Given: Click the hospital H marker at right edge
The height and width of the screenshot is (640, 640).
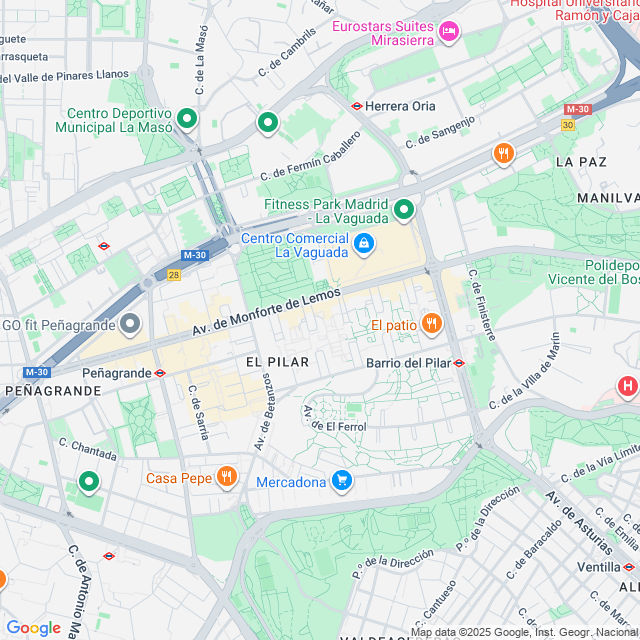Looking at the screenshot, I should coord(627,387).
